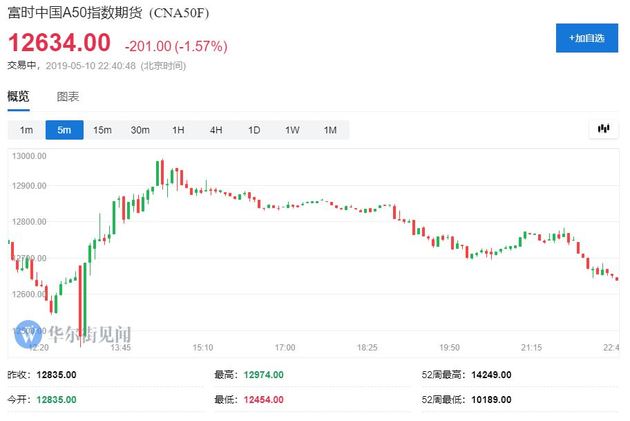Click the 15:10 time axis label
This screenshot has height=421, width=630.
click(203, 347)
